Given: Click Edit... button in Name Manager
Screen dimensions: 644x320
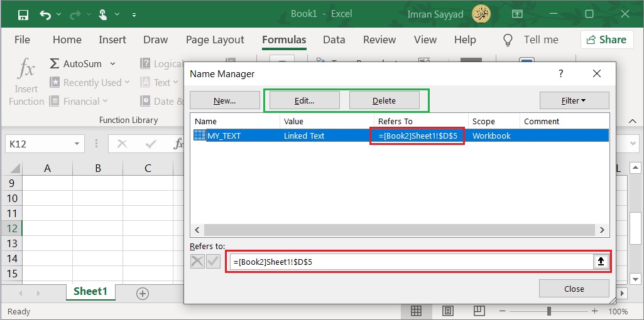Looking at the screenshot, I should (304, 100).
